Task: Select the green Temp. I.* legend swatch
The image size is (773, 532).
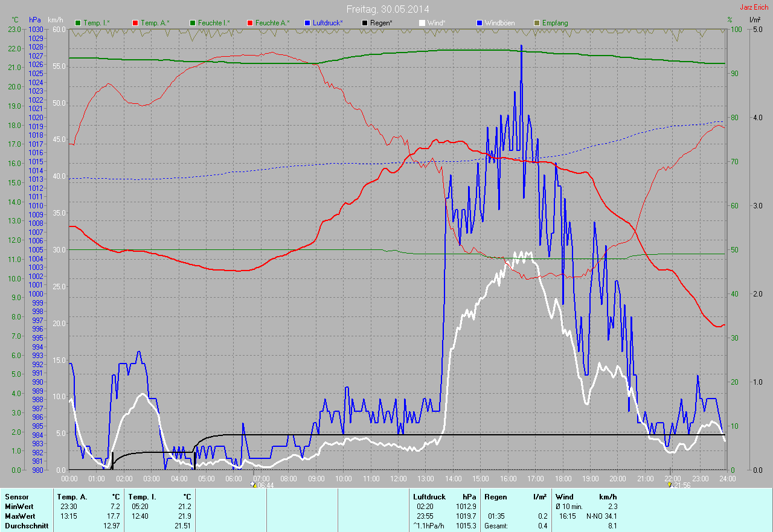Action: tap(77, 23)
